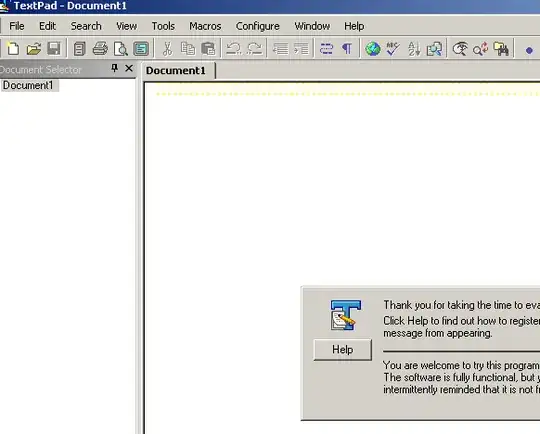540x434 pixels.
Task: Save the document with the floppy icon
Action: (x=54, y=49)
